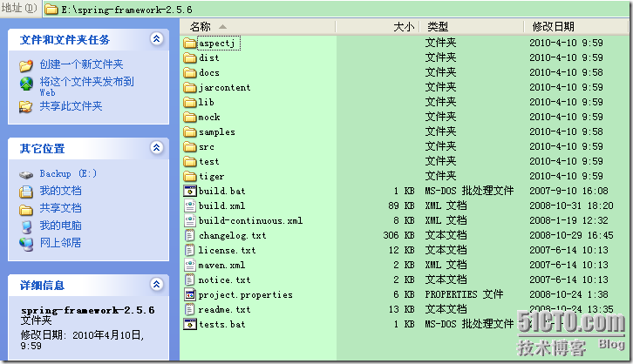Click the build.bat batch file icon

[190, 191]
